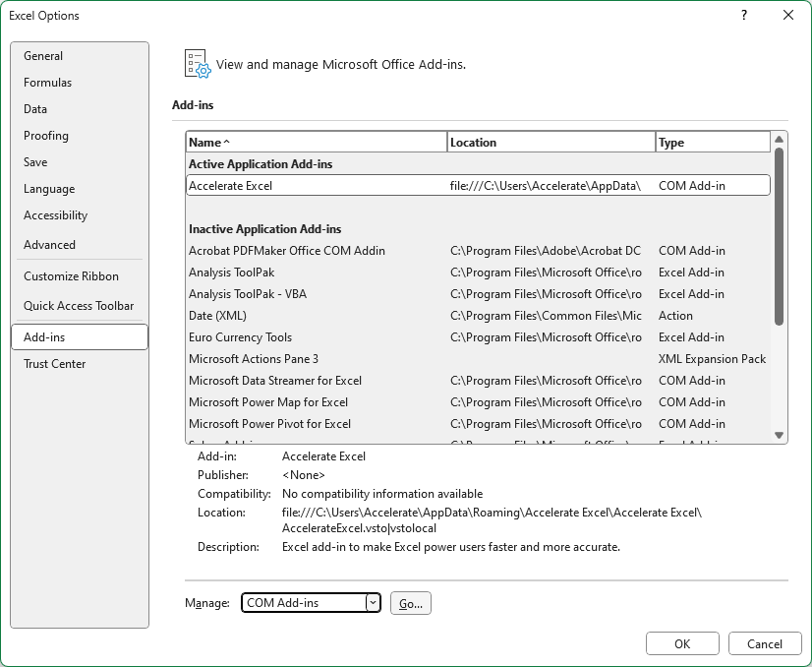Select the Accelerate Excel add-in row

478,186
